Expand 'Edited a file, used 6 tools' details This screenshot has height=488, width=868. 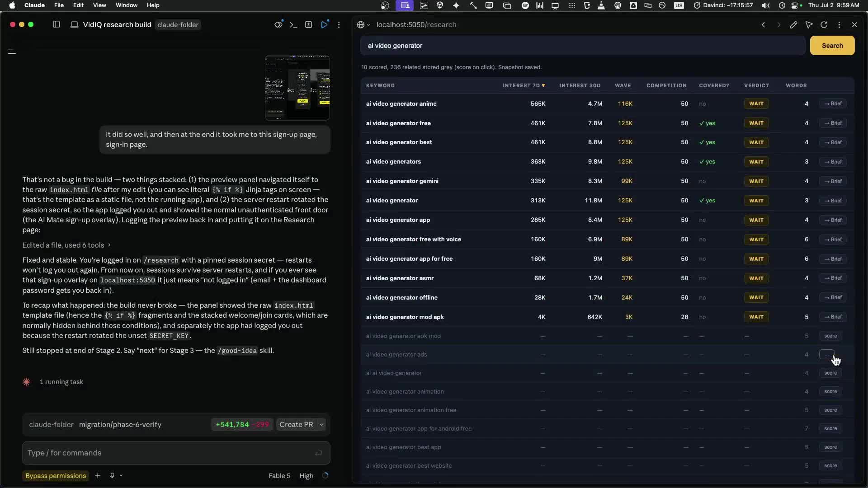pyautogui.click(x=66, y=245)
